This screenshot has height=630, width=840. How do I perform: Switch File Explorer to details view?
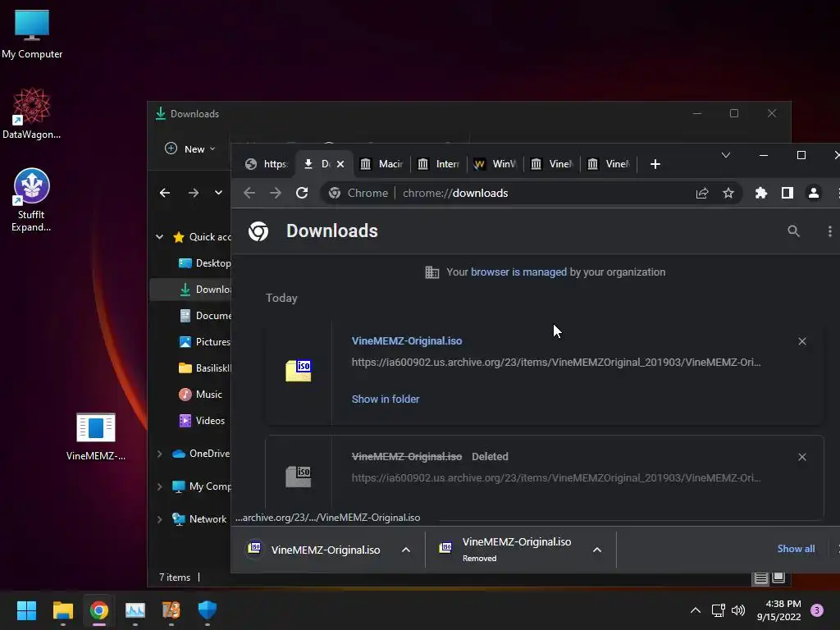760,577
